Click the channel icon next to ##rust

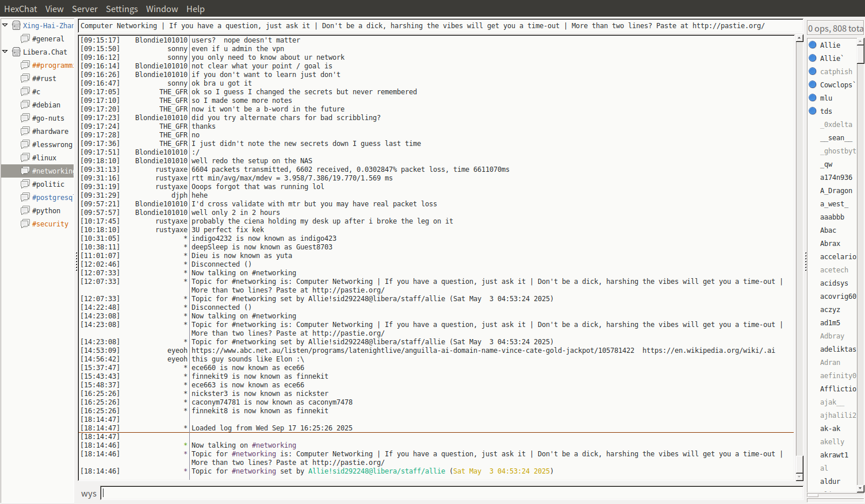(25, 78)
